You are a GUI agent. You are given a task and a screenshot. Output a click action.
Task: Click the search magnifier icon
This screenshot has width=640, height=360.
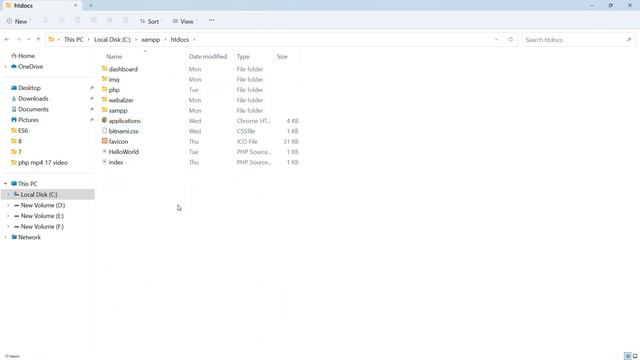(x=629, y=40)
